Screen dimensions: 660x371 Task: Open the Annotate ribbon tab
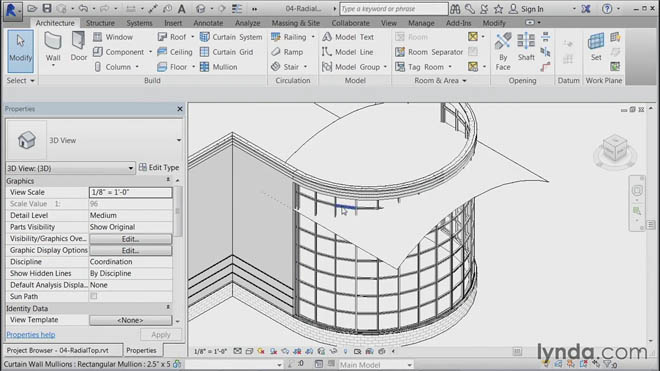pyautogui.click(x=208, y=23)
